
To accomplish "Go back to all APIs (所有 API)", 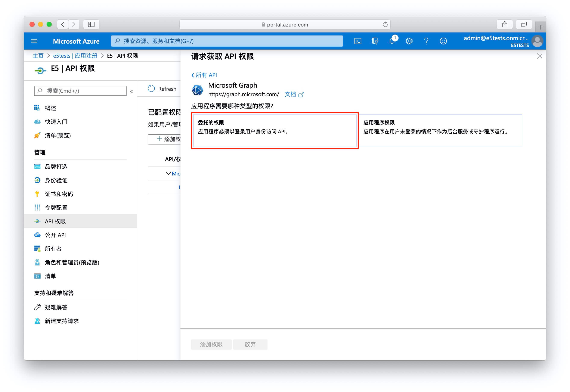I will 204,75.
